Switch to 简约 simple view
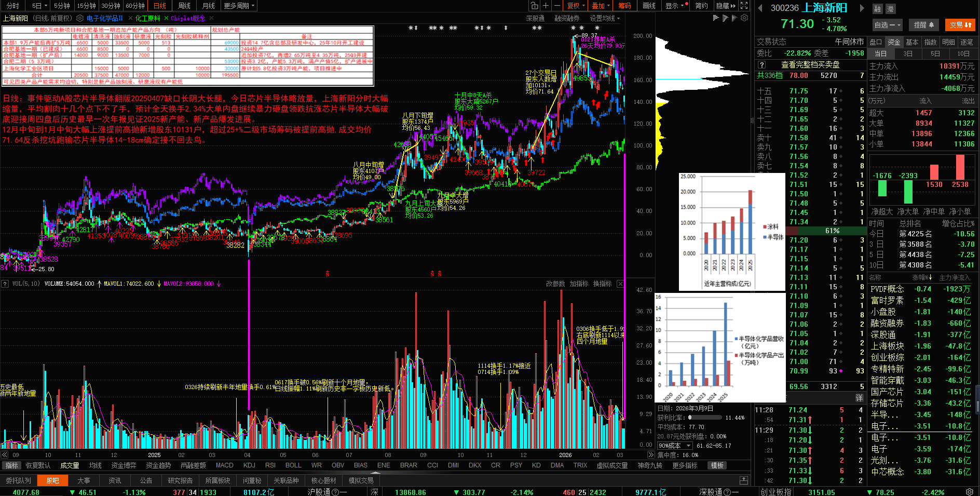The height and width of the screenshot is (496, 980). coord(701,6)
